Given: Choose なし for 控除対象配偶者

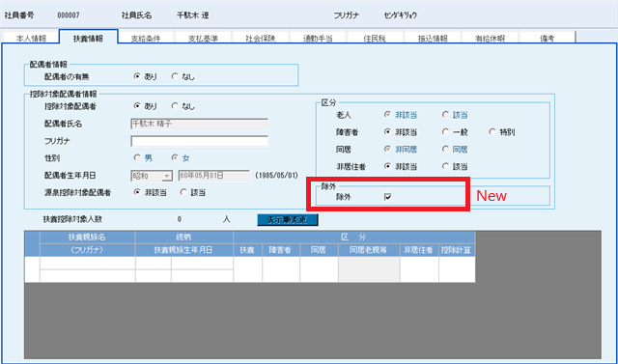Looking at the screenshot, I should point(175,106).
